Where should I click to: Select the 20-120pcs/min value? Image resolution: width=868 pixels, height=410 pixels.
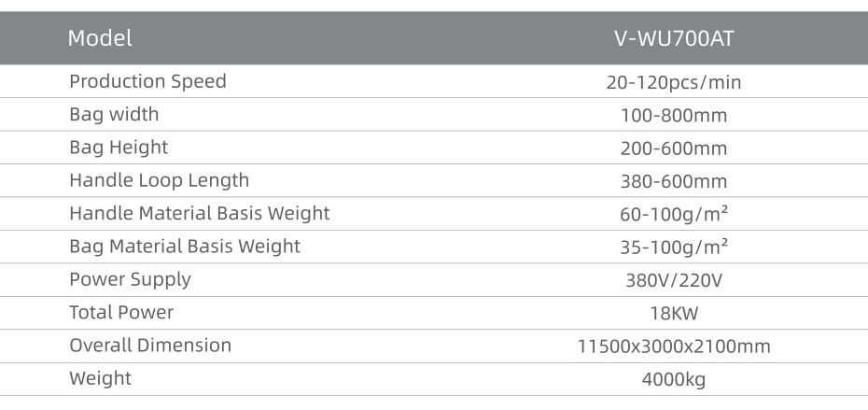click(x=674, y=82)
